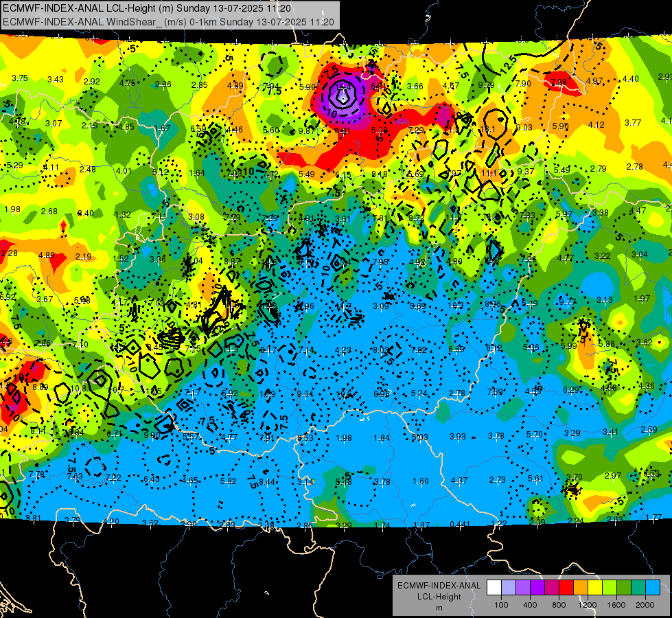
Task: Pick the orange legend swatch
Action: pyautogui.click(x=581, y=588)
